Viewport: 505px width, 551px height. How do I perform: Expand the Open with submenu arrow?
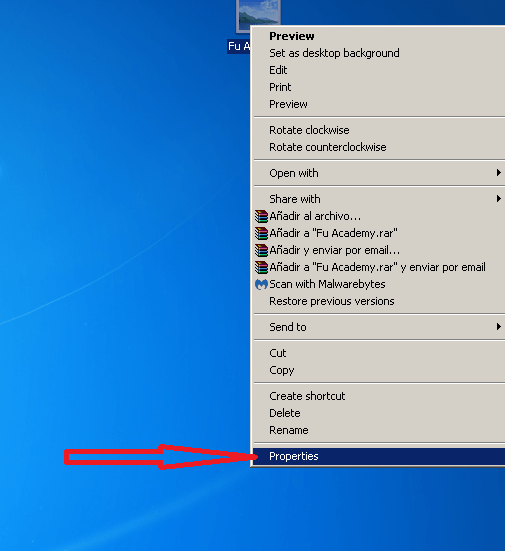click(x=498, y=173)
